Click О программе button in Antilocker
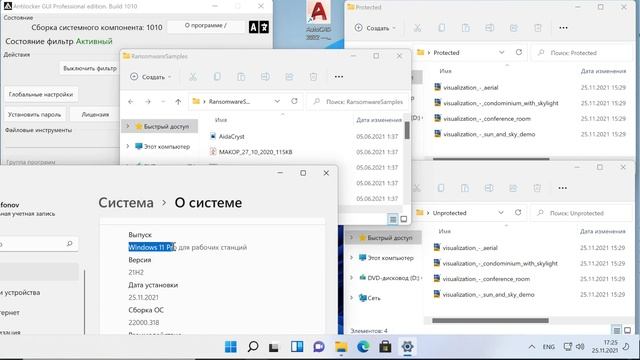Viewport: 640px width, 360px height. coord(206,26)
